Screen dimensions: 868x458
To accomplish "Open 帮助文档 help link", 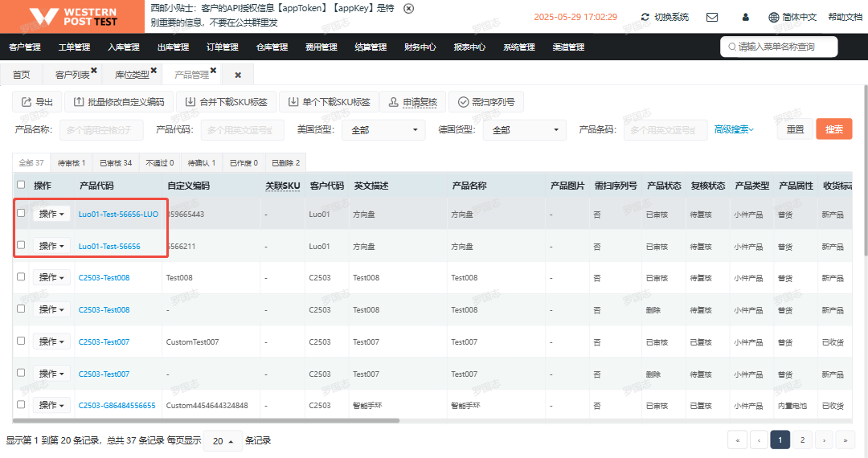I will coord(845,17).
